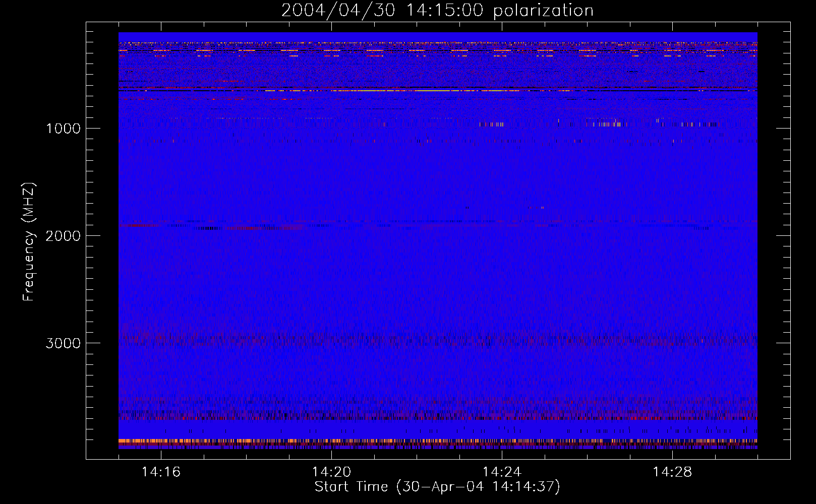This screenshot has width=816, height=504.
Task: Click the "Start Time (30-Apr-04 14:14:37)" axis label
Action: pos(437,487)
